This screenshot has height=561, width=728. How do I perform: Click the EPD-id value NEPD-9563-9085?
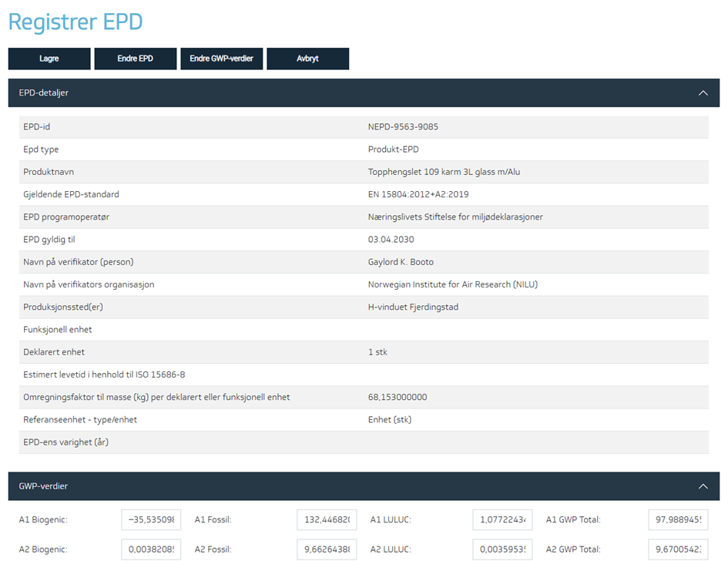(403, 127)
